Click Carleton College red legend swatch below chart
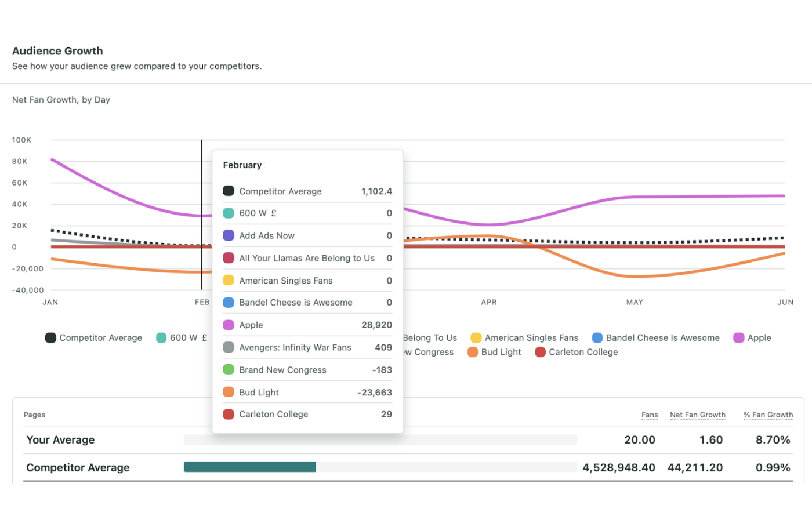 pyautogui.click(x=540, y=352)
